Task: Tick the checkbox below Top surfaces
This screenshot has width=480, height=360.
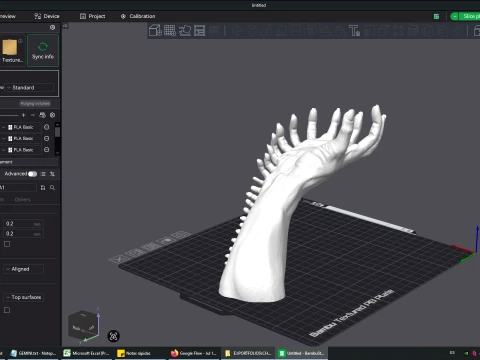Action: pos(7,310)
